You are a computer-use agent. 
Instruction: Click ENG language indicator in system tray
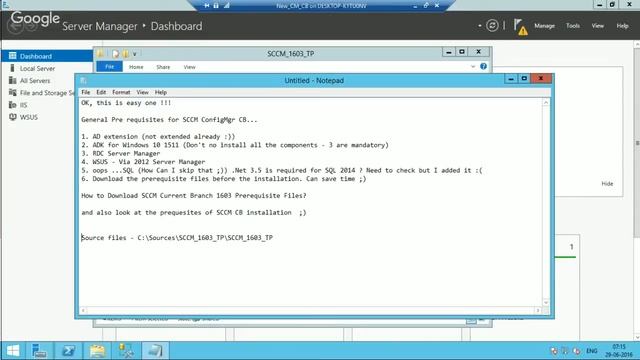point(592,351)
